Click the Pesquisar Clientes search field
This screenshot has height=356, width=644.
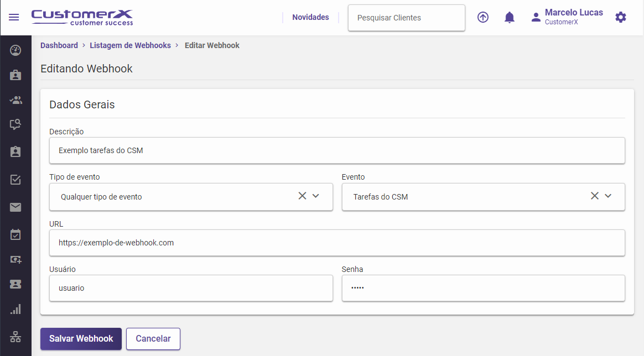406,18
